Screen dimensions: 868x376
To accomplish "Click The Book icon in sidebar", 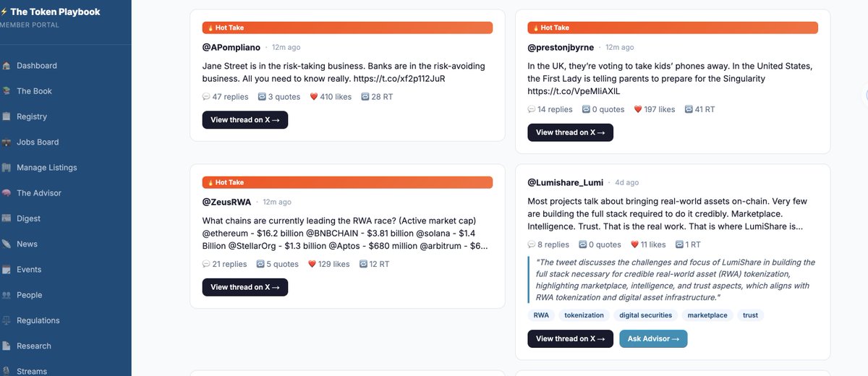I will [7, 91].
